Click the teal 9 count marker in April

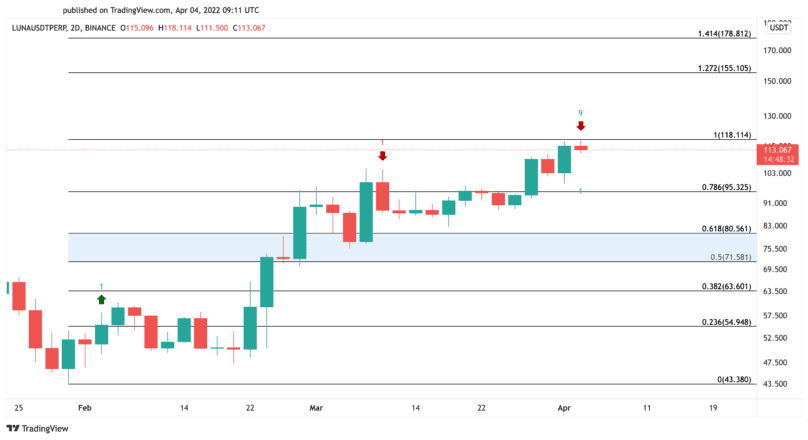point(581,113)
